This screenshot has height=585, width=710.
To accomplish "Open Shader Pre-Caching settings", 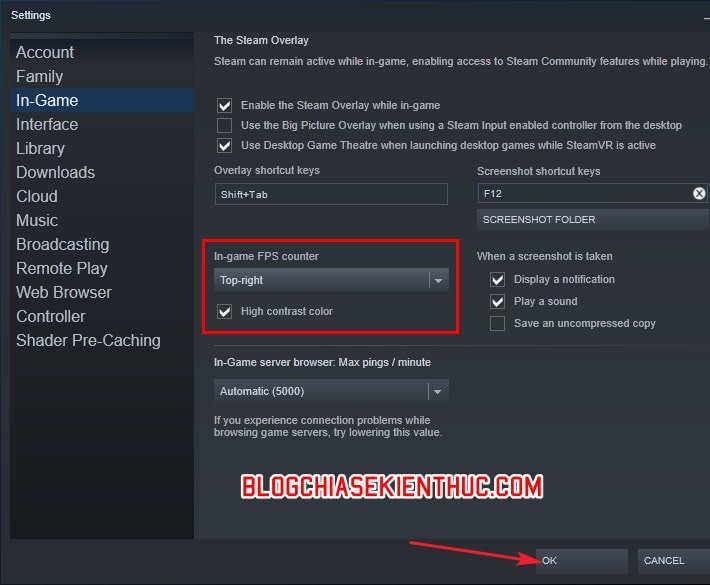I will point(102,340).
